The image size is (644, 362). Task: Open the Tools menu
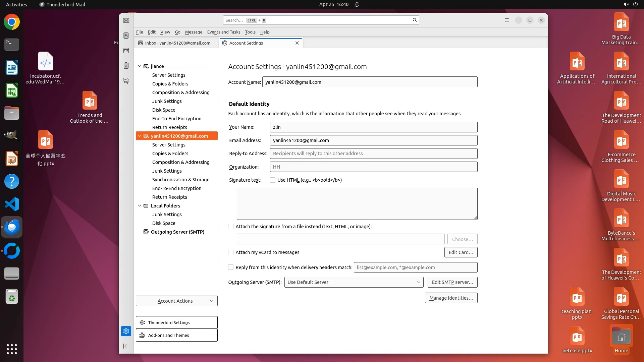pos(250,32)
